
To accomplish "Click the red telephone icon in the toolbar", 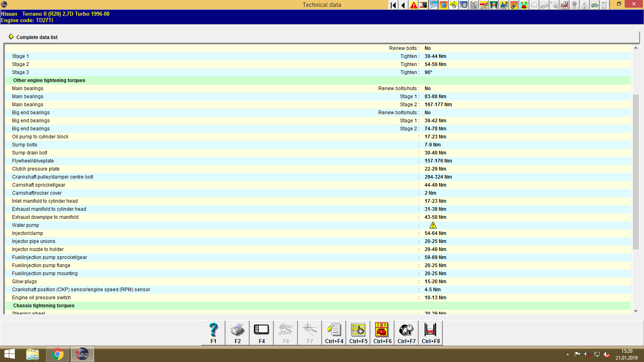I will click(522, 5).
